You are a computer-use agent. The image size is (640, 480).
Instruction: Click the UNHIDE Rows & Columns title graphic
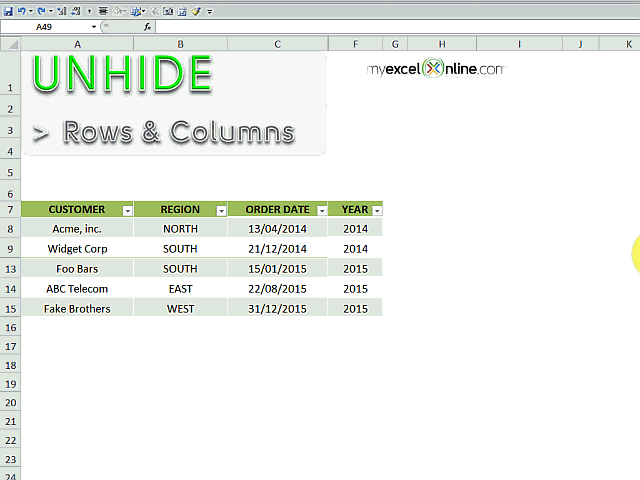pyautogui.click(x=174, y=103)
